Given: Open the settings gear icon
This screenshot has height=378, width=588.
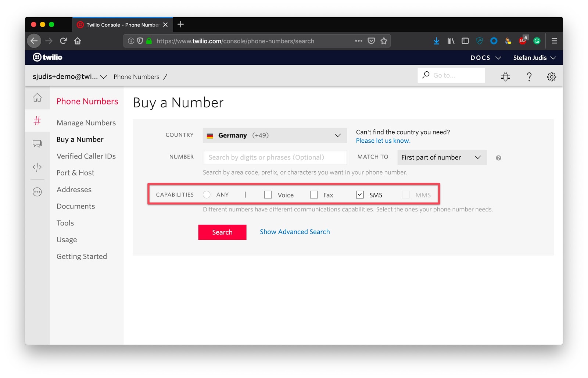Looking at the screenshot, I should [x=552, y=77].
